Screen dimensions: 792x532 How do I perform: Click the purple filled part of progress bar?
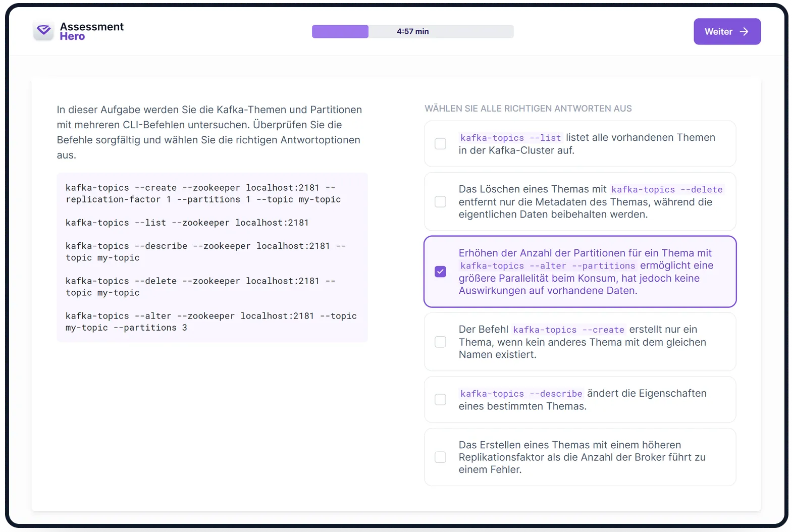tap(340, 31)
